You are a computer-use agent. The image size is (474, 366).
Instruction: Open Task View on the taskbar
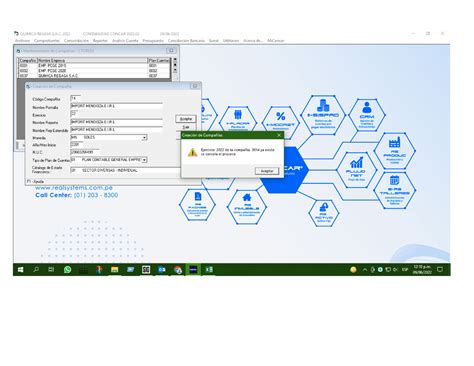[51, 269]
